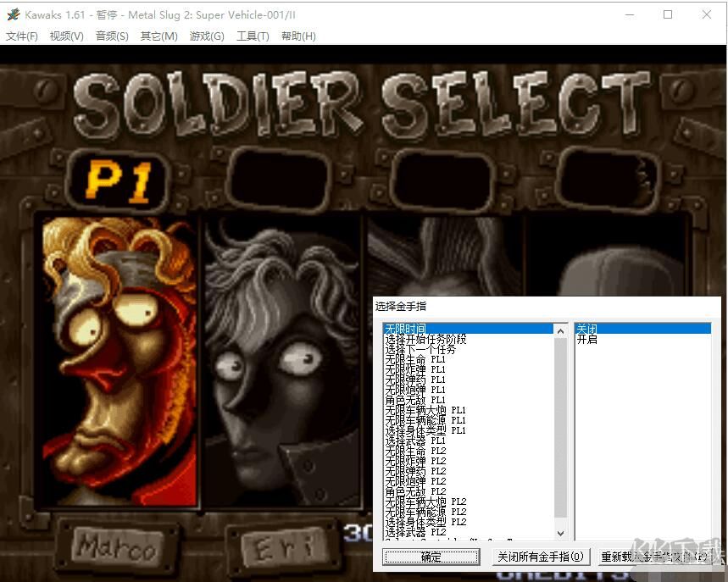The image size is (728, 582).
Task: Open the 工具(T) menu
Action: [253, 36]
